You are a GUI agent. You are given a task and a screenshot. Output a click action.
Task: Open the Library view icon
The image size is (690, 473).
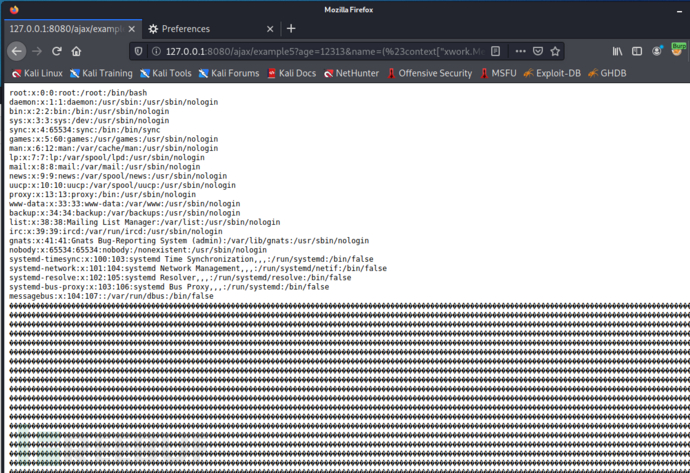pos(618,51)
